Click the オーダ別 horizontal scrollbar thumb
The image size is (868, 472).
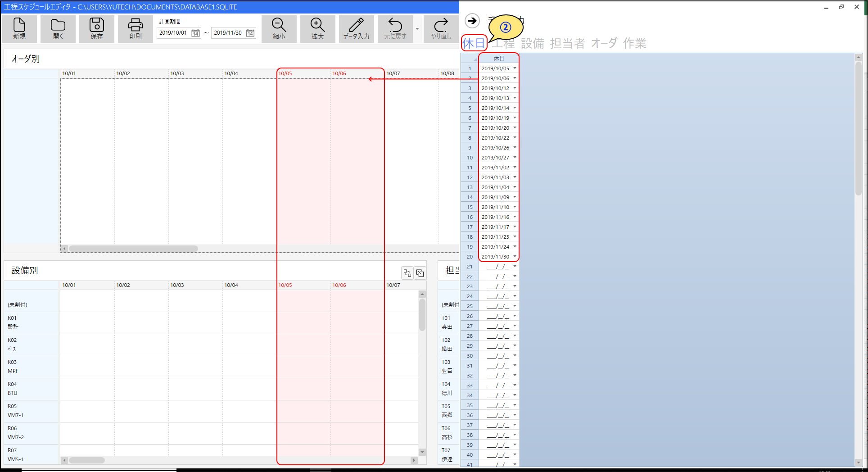[x=133, y=249]
